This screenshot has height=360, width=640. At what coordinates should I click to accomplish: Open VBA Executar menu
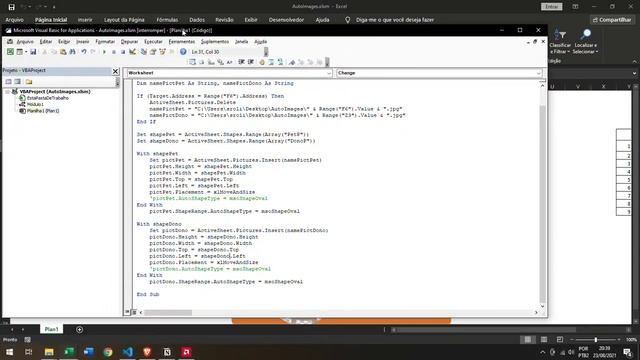153,42
